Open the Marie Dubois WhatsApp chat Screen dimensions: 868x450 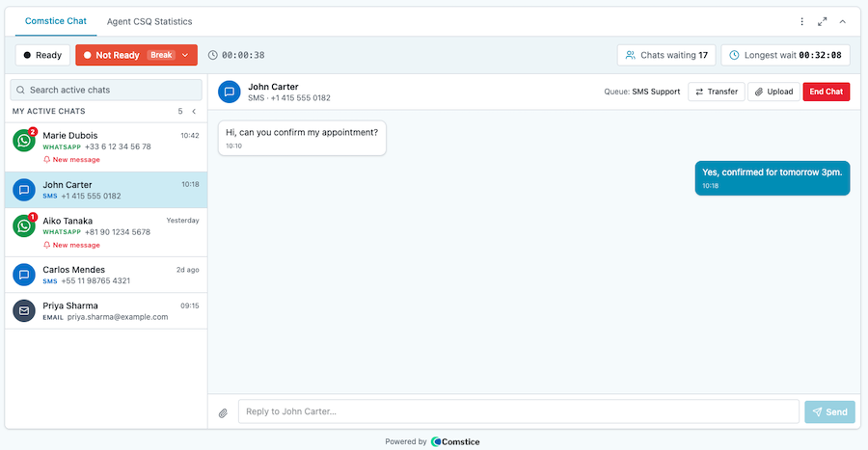pos(106,147)
